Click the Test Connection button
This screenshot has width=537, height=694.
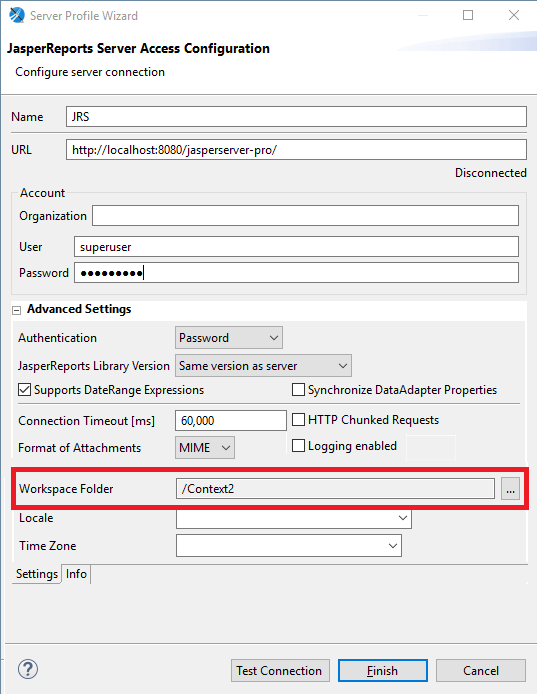(x=280, y=671)
